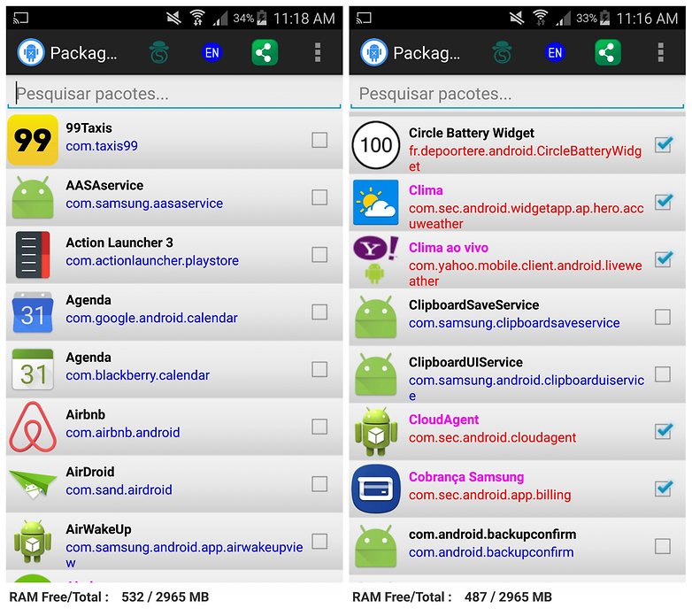
Task: Tap the Airbnb logo icon
Action: tap(33, 427)
